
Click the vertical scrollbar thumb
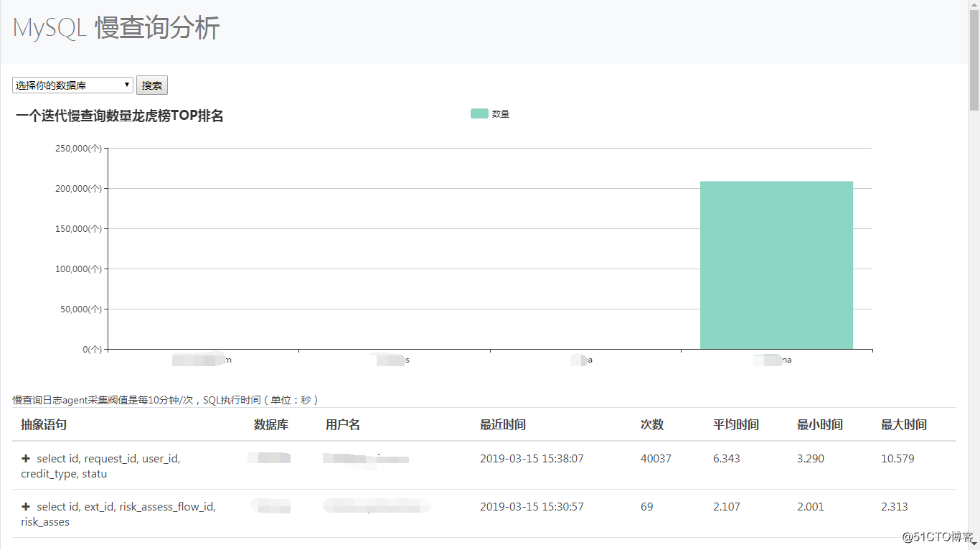[x=974, y=61]
